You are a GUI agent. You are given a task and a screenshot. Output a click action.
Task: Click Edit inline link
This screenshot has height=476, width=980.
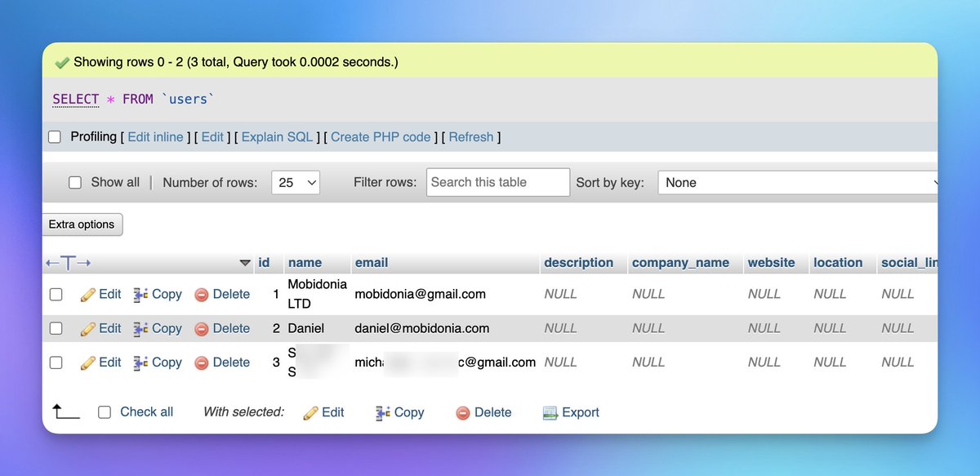155,137
